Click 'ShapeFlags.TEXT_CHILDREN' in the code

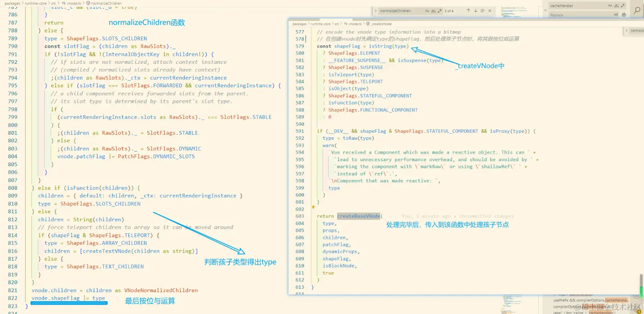[x=105, y=267]
